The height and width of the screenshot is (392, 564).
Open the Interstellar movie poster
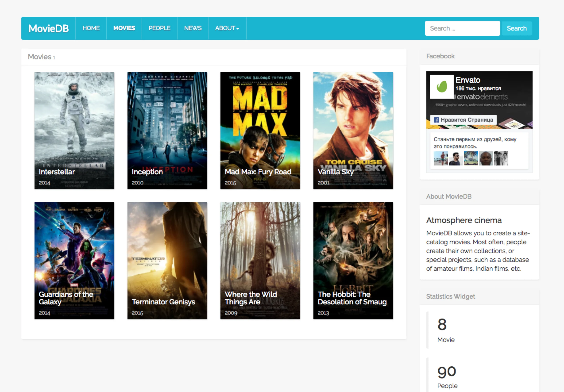(x=74, y=130)
